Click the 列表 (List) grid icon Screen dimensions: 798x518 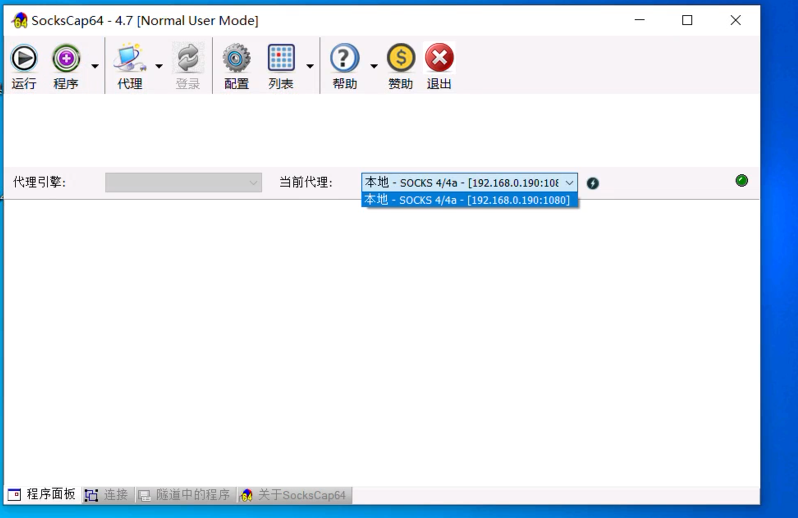[x=281, y=58]
